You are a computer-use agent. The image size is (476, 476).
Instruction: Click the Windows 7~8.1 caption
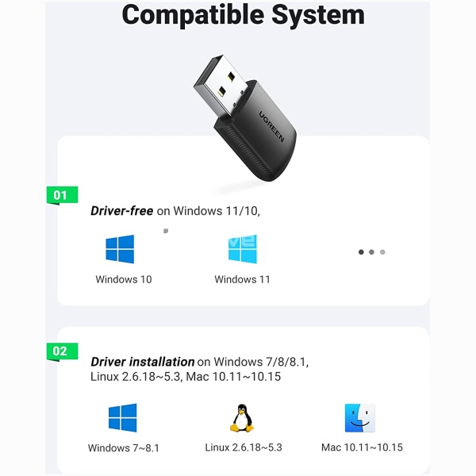click(x=124, y=448)
